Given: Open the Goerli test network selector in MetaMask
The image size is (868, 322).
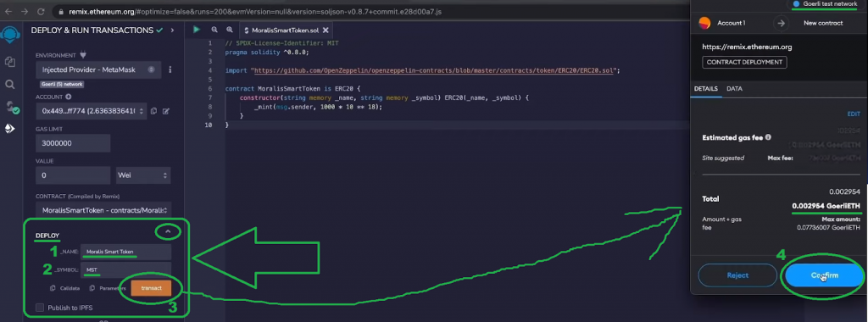Looking at the screenshot, I should click(x=825, y=4).
